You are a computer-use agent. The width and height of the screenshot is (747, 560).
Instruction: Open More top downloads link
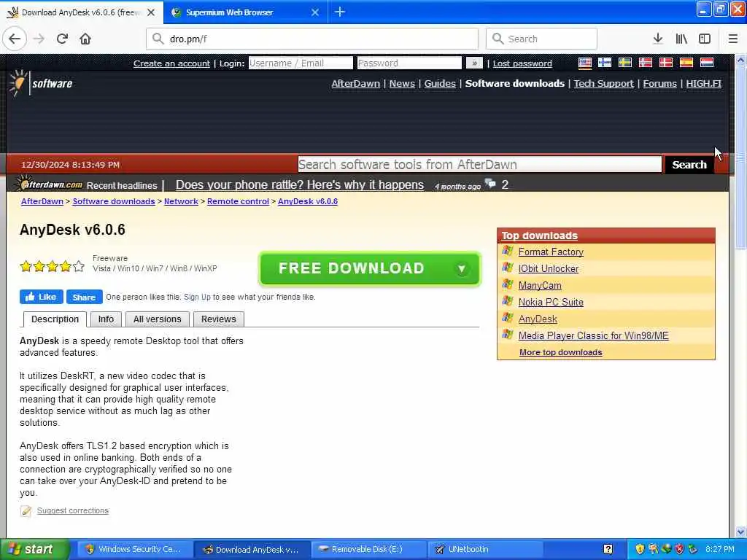[561, 352]
